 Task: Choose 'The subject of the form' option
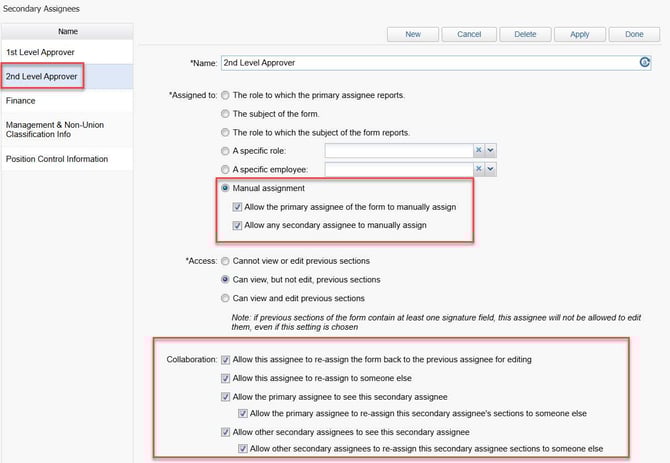(x=225, y=113)
